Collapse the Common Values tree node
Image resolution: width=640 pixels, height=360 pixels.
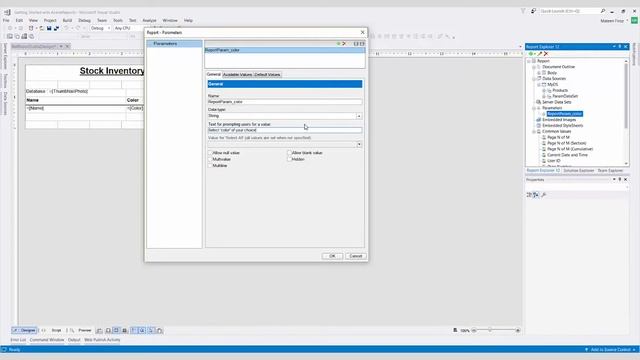click(534, 132)
